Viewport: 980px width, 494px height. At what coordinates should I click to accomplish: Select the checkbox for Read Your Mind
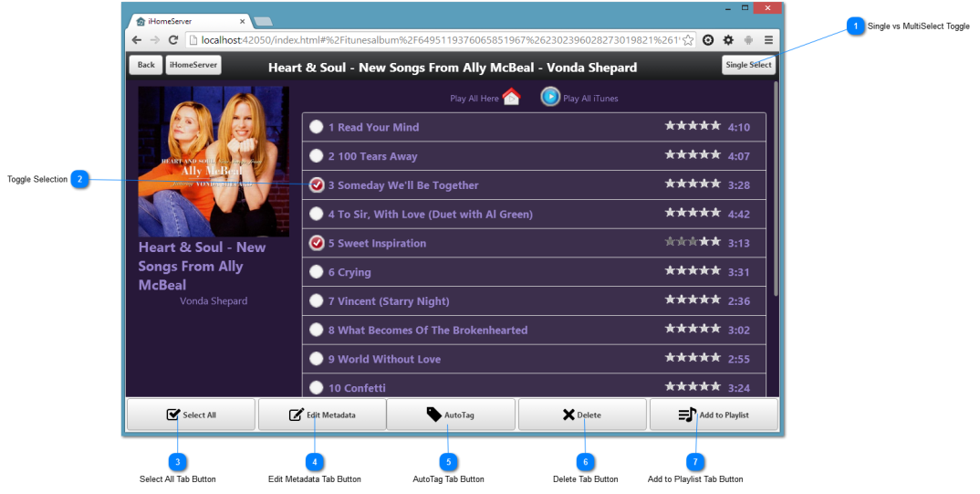point(317,127)
